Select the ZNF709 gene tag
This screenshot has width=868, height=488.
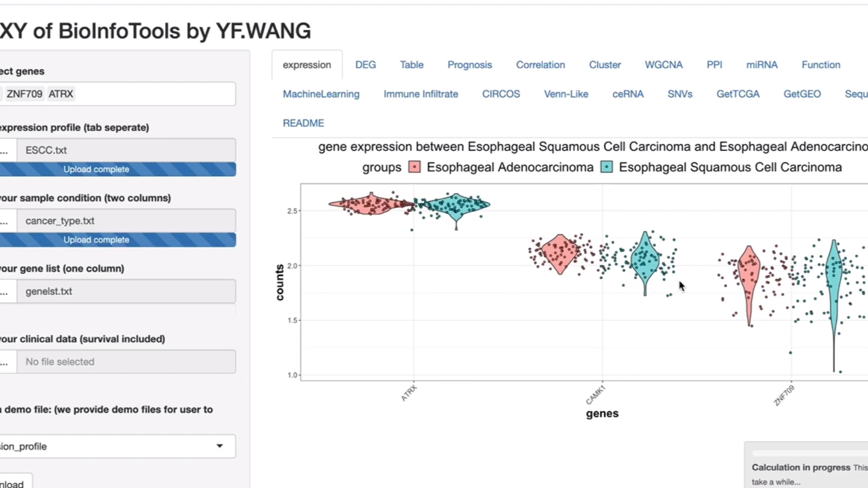[x=24, y=94]
